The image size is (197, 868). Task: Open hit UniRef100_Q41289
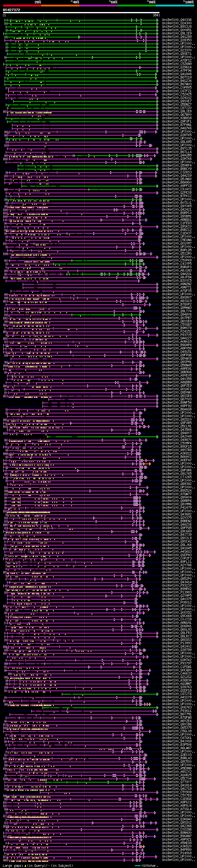(x=177, y=37)
